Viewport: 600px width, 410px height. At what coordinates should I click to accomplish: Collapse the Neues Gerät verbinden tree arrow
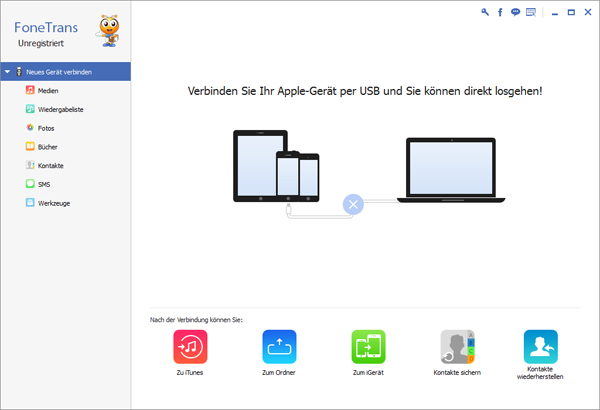7,72
